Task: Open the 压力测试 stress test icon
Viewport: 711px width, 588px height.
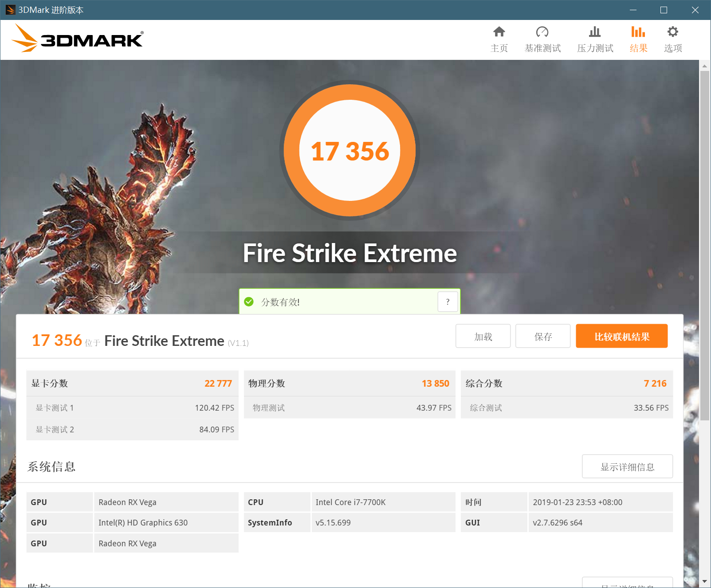Action: coord(595,32)
